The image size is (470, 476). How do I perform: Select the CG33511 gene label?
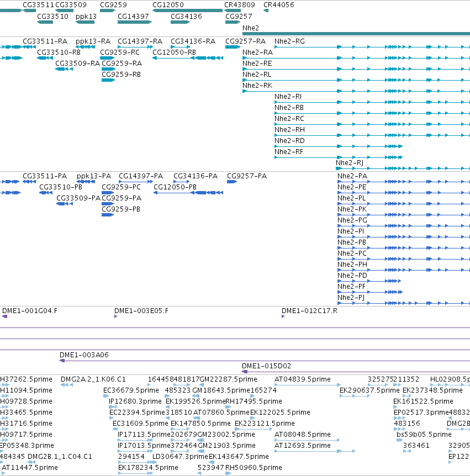click(38, 5)
